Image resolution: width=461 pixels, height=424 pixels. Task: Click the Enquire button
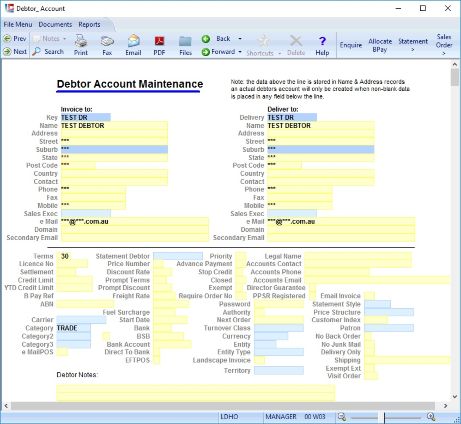351,45
